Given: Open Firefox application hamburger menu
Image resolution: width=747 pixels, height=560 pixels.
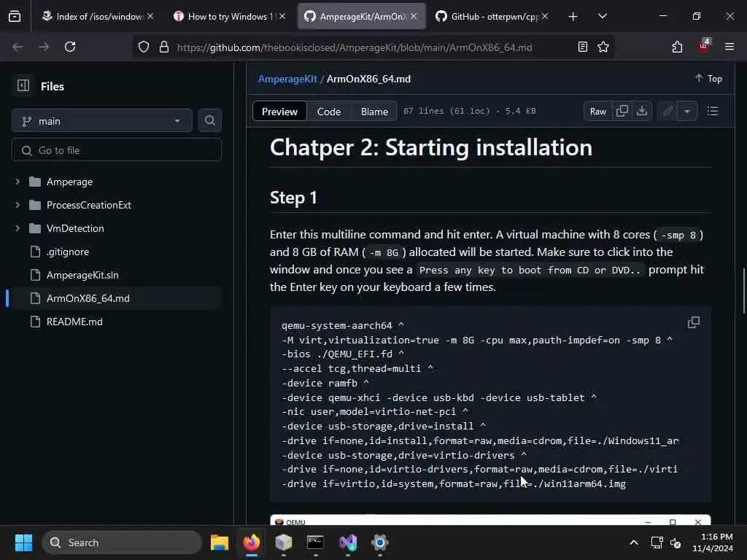Looking at the screenshot, I should 729,47.
